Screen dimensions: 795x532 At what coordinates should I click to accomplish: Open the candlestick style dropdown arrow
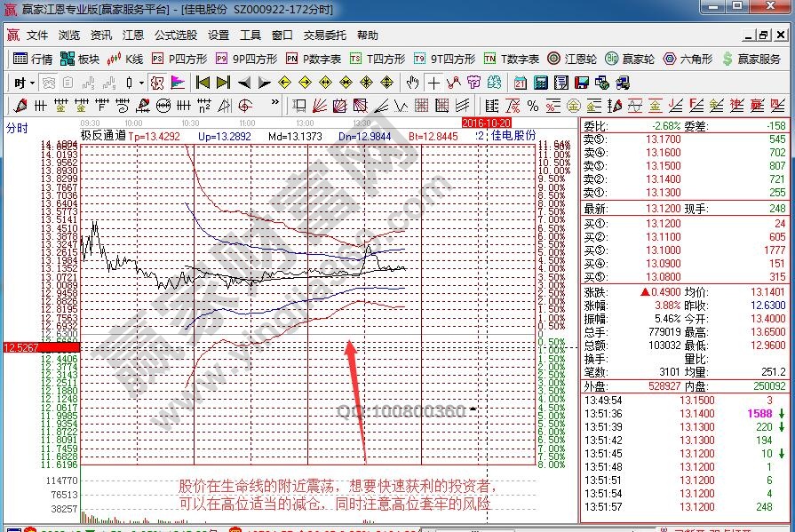click(140, 83)
